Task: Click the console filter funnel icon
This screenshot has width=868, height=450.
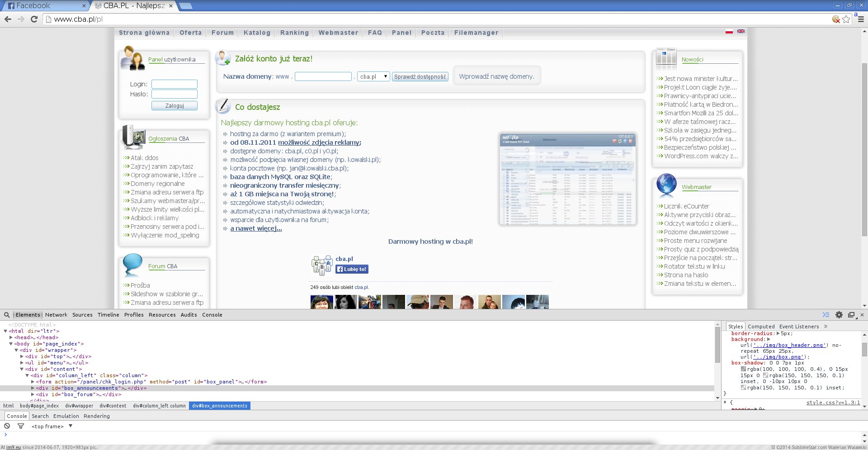Action: [x=21, y=426]
